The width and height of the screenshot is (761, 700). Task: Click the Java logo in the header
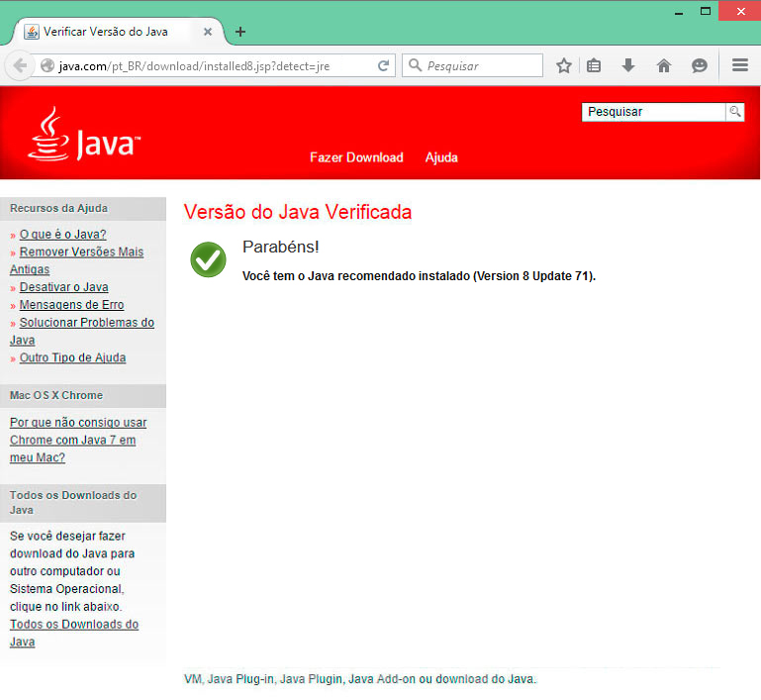(x=84, y=134)
